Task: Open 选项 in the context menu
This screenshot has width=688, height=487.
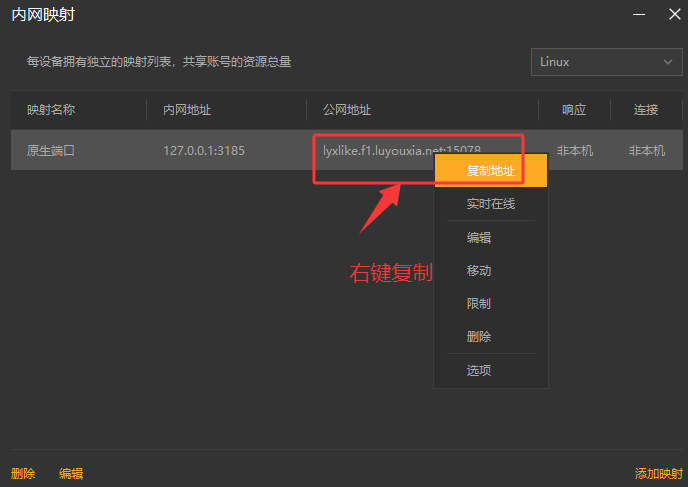Action: click(x=491, y=371)
